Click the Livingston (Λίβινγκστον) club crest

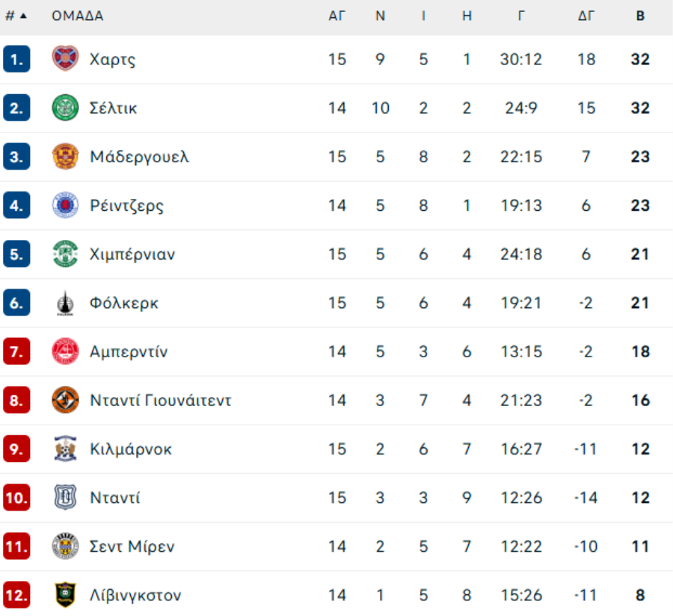point(65,595)
